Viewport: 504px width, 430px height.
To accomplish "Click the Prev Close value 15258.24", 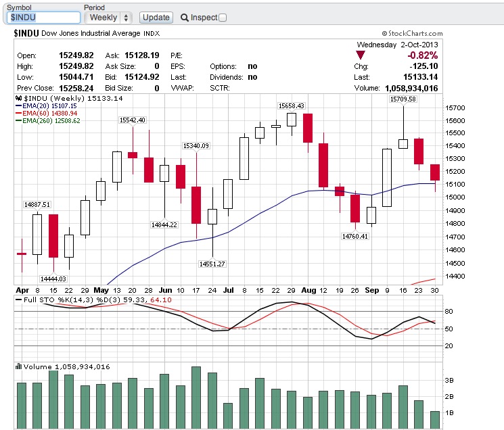I will click(x=76, y=88).
